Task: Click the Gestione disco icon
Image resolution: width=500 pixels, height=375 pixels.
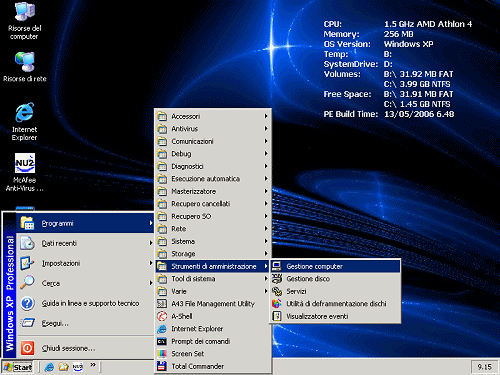Action: point(277,279)
